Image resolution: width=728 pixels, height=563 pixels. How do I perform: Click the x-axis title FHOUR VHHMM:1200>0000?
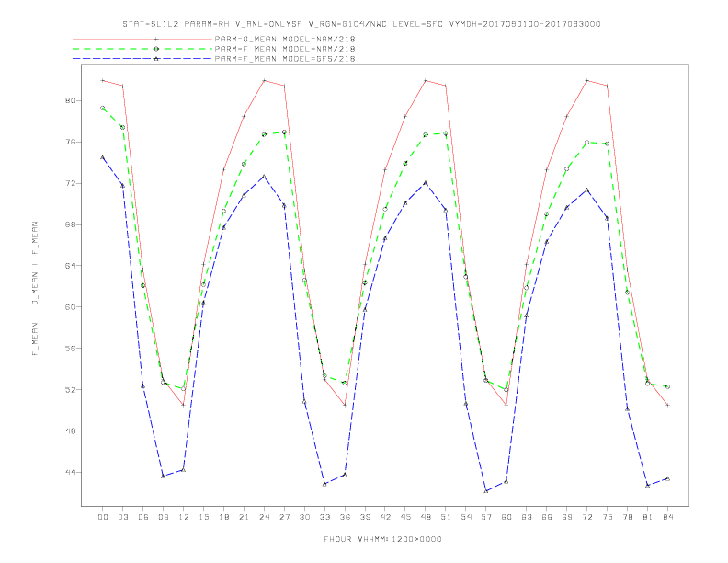(x=382, y=539)
